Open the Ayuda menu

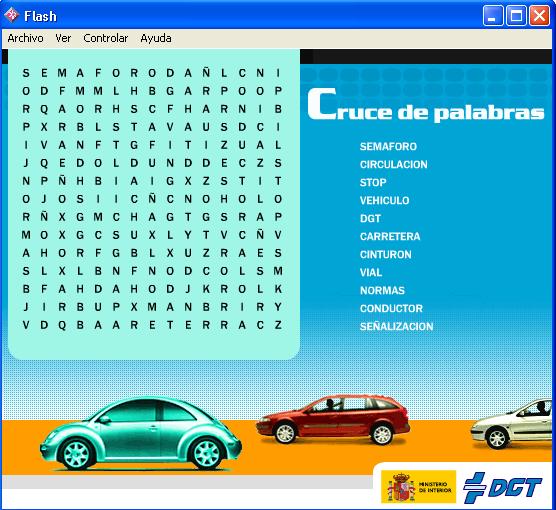(x=156, y=38)
